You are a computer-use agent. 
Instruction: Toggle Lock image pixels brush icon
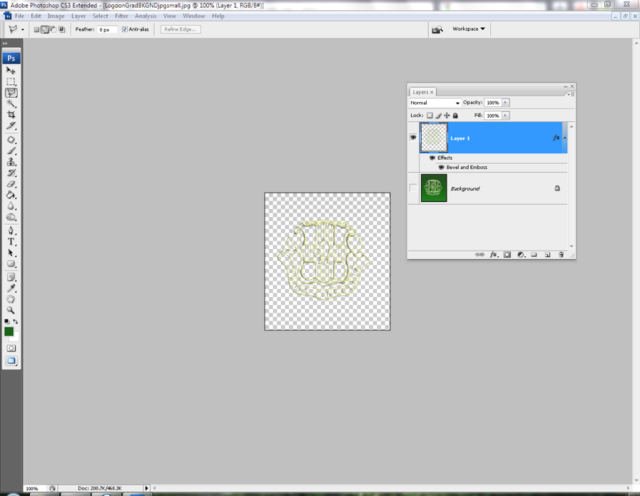coord(438,116)
